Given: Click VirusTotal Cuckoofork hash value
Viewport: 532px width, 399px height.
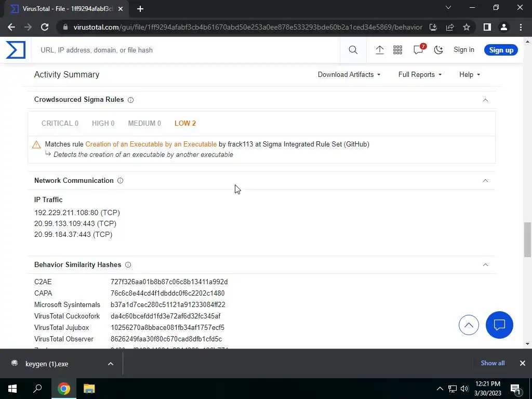Looking at the screenshot, I should pos(166,316).
